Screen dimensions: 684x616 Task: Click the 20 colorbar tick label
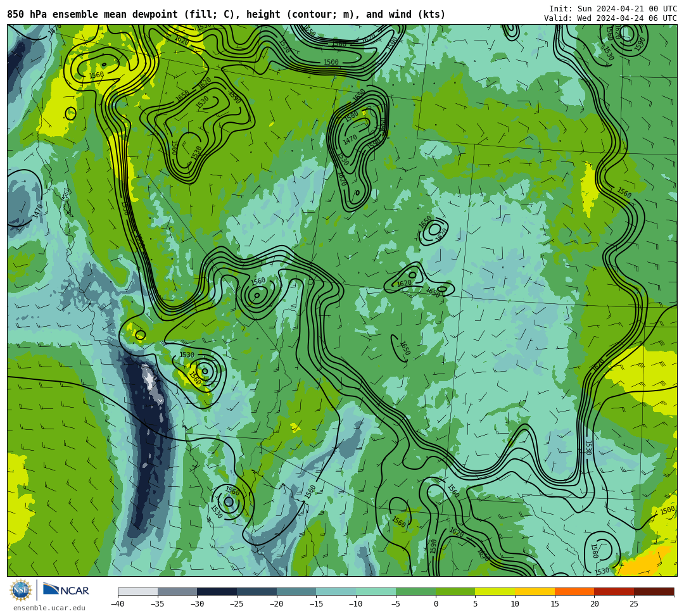click(x=594, y=604)
